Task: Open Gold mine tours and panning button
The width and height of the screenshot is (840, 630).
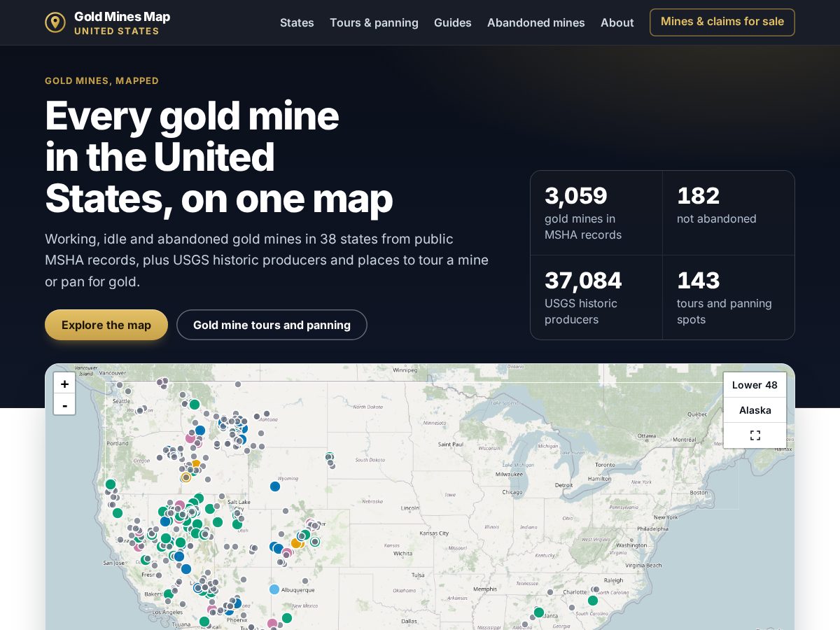Action: point(272,325)
